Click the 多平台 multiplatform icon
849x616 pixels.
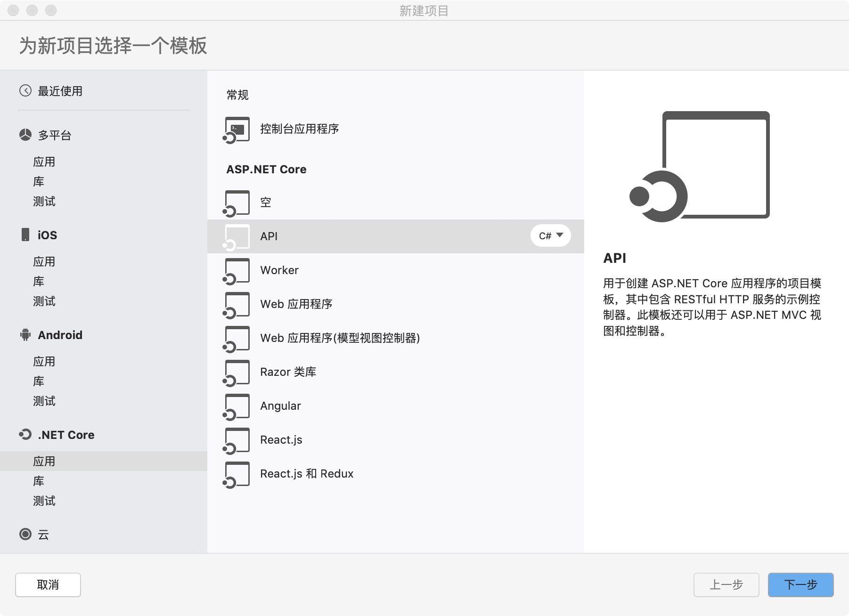coord(25,135)
